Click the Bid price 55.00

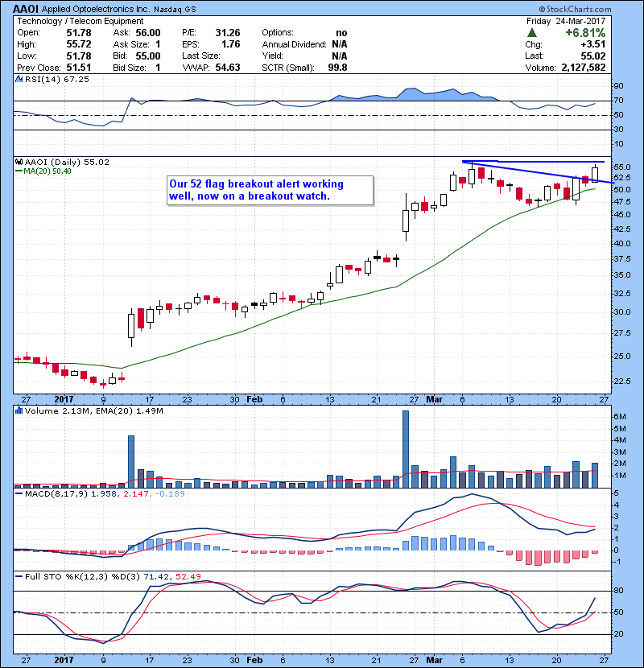148,56
